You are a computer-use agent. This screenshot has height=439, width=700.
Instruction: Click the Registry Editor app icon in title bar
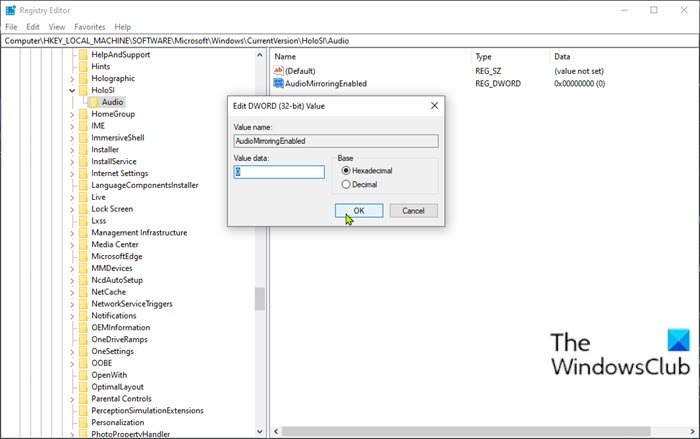click(x=10, y=10)
